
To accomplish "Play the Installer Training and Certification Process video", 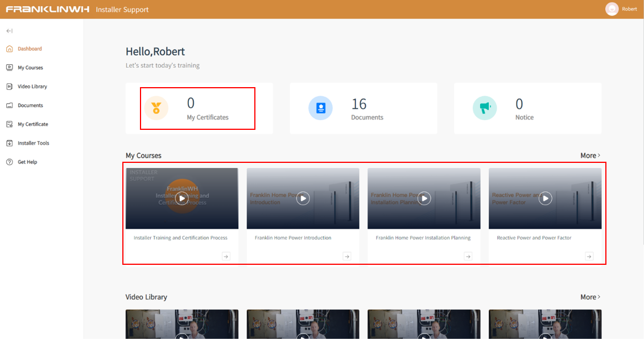I will pos(182,198).
